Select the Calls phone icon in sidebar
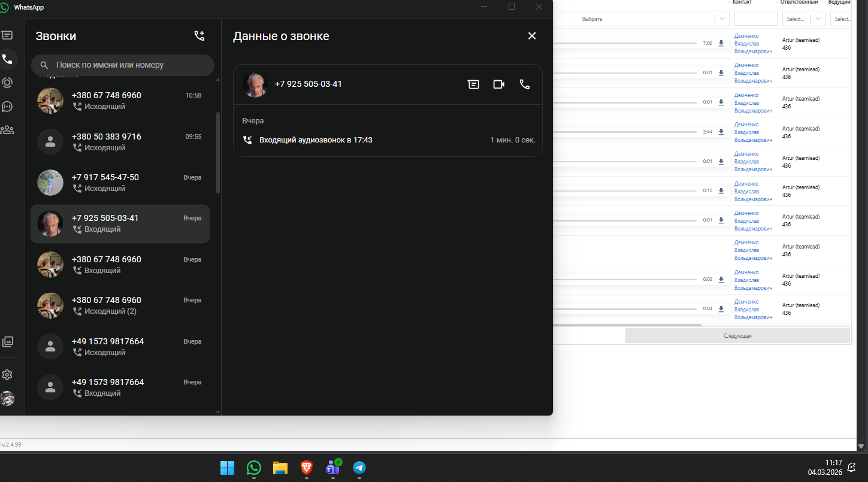 (x=7, y=59)
